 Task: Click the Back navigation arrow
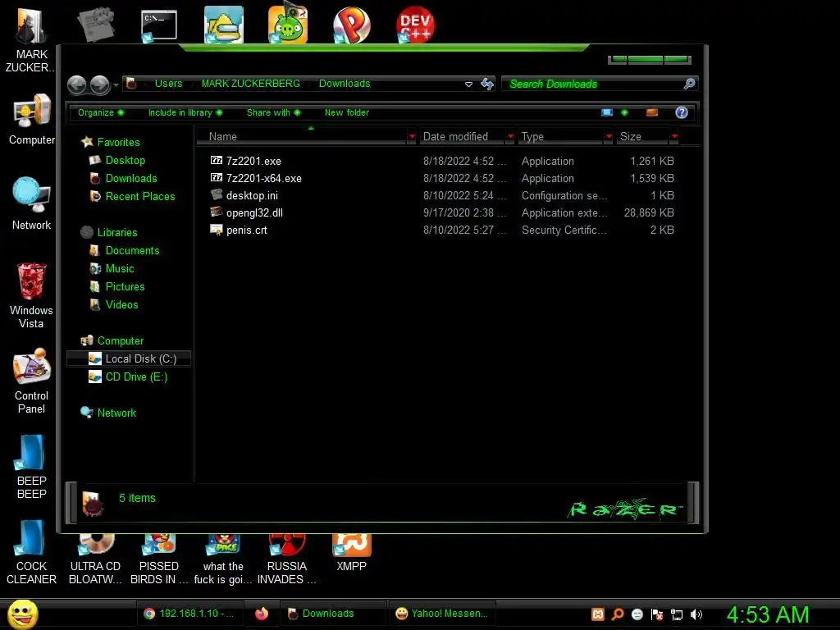tap(76, 84)
